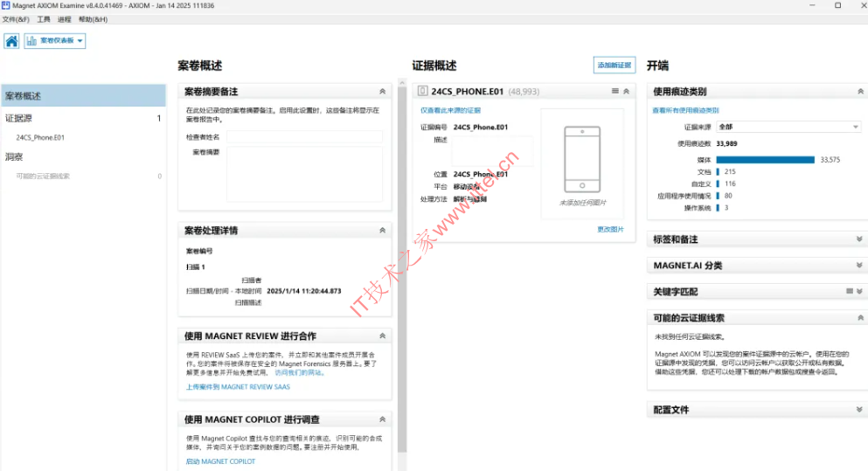Click the Home icon in the toolbar
The height and width of the screenshot is (471, 868).
point(11,41)
